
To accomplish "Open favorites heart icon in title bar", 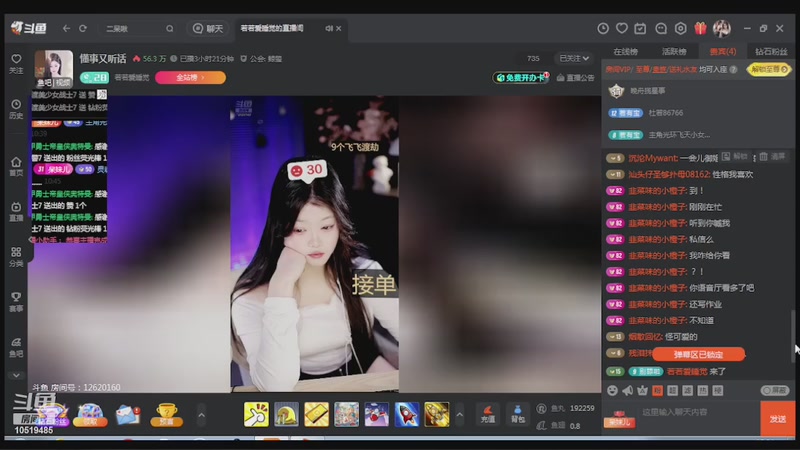I will (621, 29).
